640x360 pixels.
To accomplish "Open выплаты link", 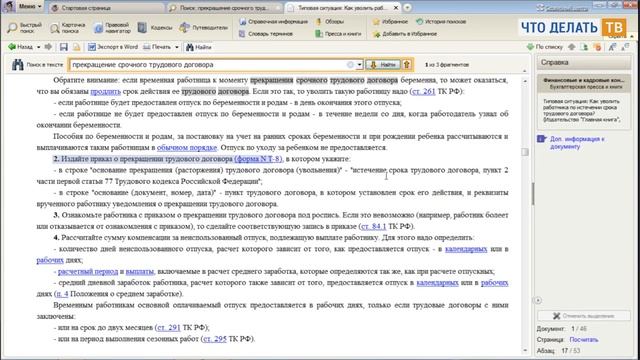I will [140, 271].
